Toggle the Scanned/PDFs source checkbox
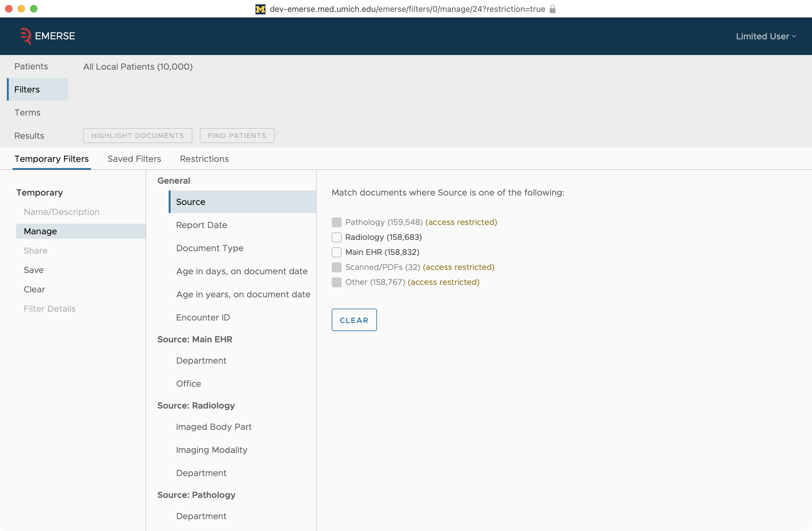Image resolution: width=812 pixels, height=531 pixels. (x=336, y=267)
